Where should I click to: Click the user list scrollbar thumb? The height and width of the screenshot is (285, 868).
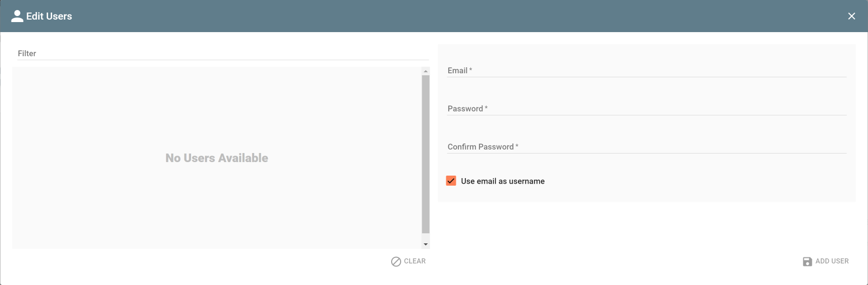point(426,154)
